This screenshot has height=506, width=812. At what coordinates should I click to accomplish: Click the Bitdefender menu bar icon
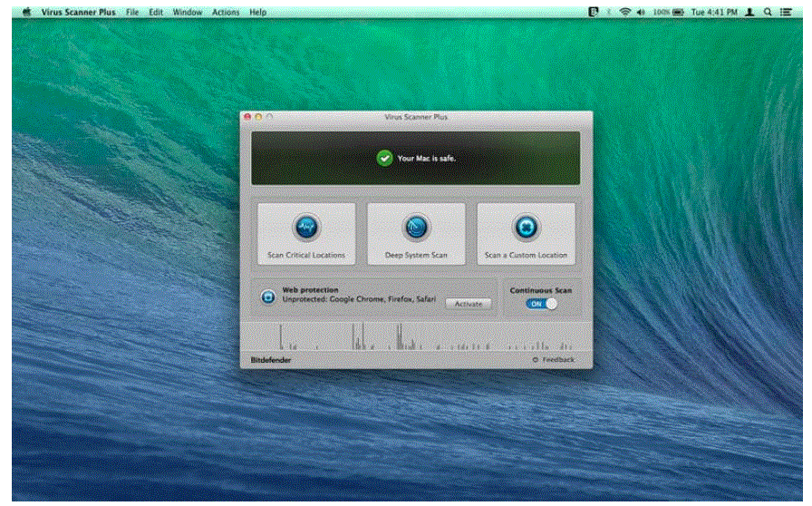click(594, 12)
